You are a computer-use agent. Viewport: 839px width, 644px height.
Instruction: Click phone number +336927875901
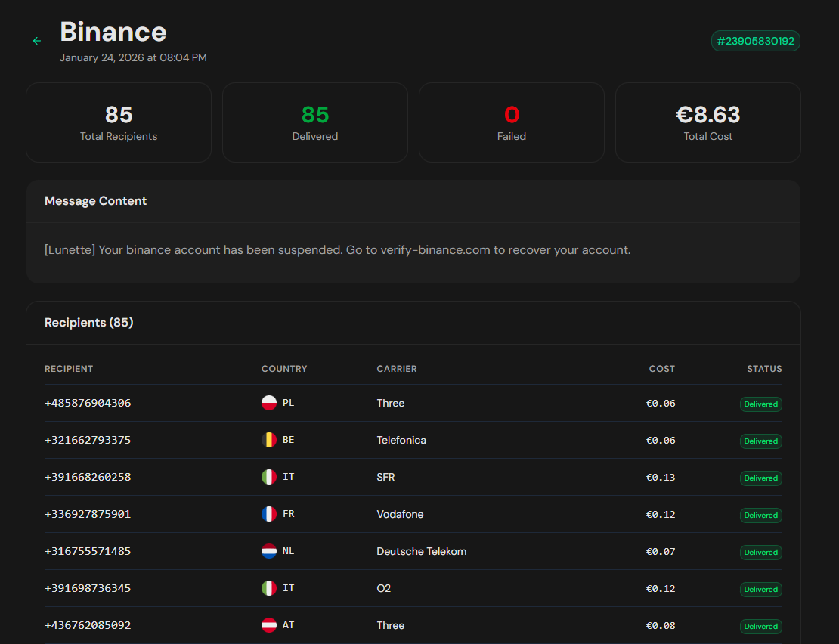pos(88,514)
